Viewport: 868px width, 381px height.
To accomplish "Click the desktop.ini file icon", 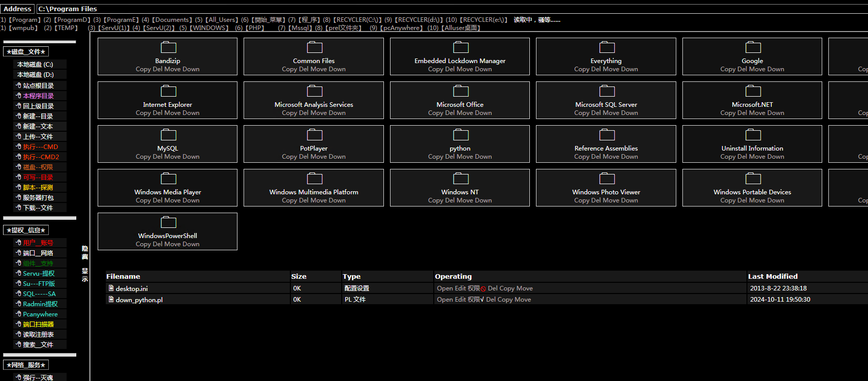I will click(x=111, y=288).
